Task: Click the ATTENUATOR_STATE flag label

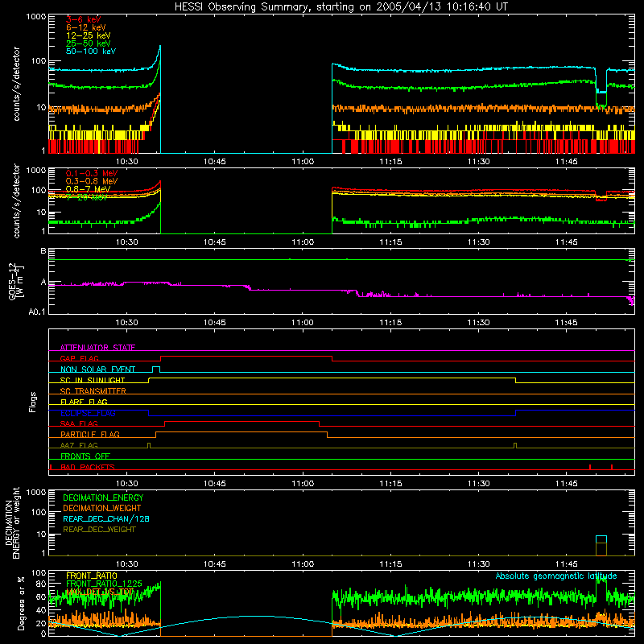Action: pyautogui.click(x=97, y=348)
